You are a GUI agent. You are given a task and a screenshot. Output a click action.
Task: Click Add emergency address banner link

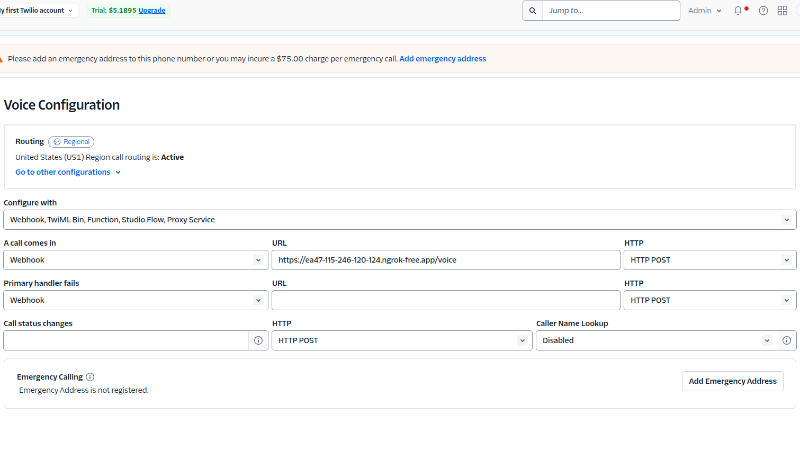coord(443,59)
